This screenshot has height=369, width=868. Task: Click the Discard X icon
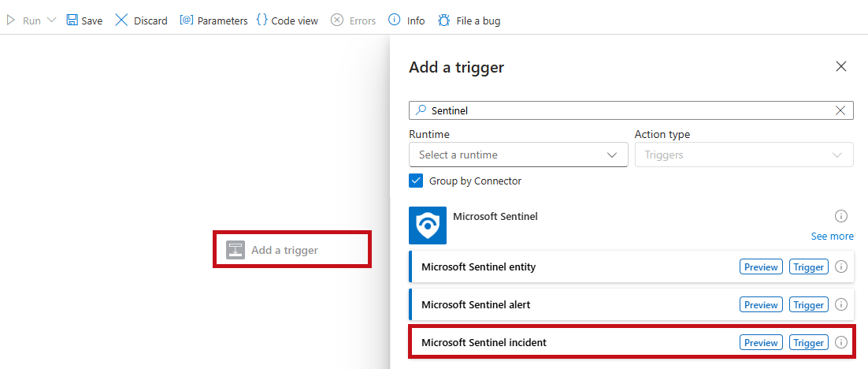121,20
